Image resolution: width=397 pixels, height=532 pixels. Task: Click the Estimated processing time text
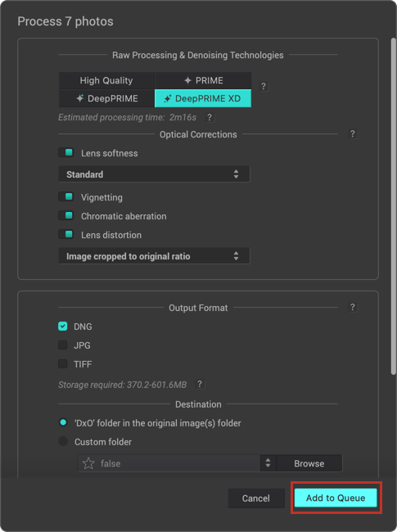127,117
